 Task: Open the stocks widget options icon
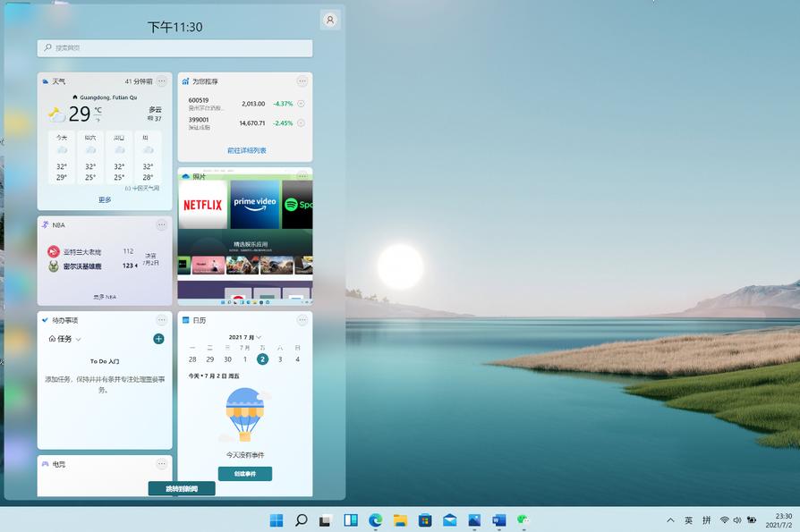click(x=302, y=80)
